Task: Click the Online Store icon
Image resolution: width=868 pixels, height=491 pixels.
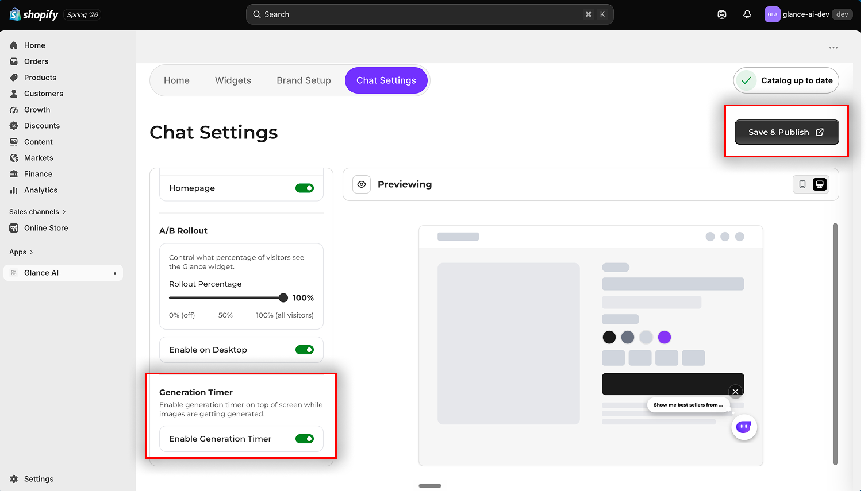Action: [x=14, y=228]
